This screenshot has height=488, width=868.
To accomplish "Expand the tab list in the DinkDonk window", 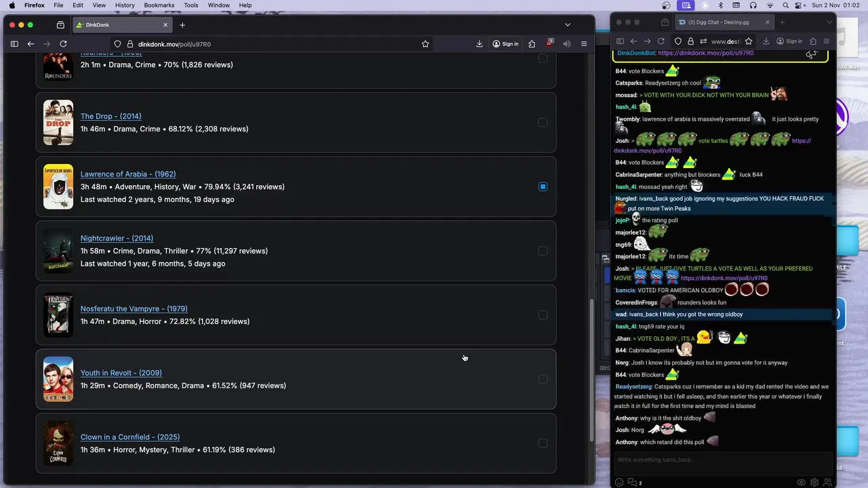I will [x=568, y=25].
